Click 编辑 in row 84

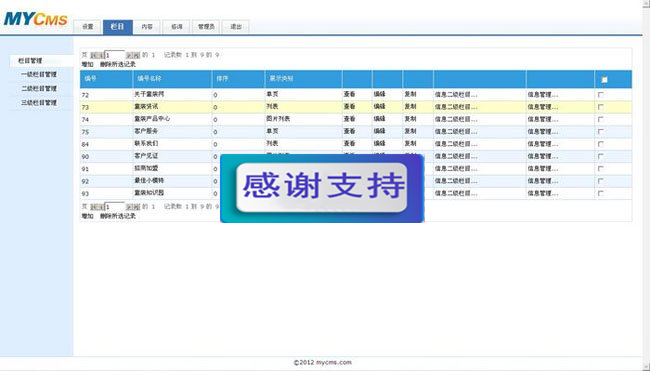click(379, 144)
